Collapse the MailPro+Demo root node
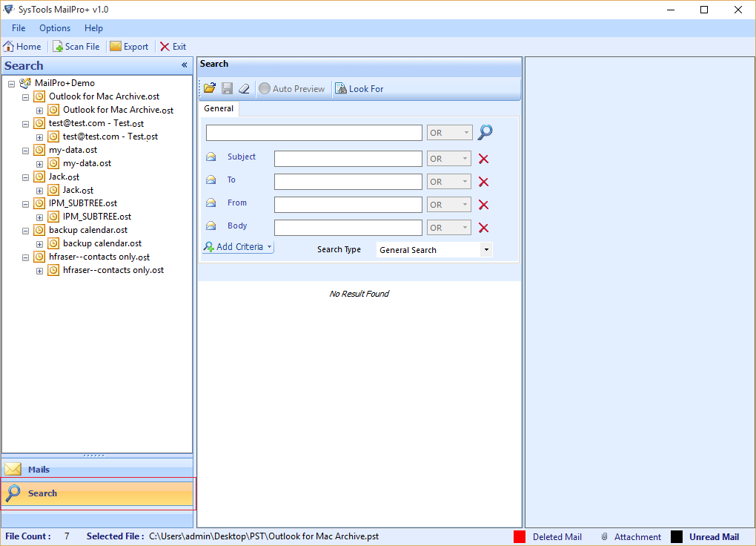The width and height of the screenshot is (756, 546). pyautogui.click(x=12, y=84)
